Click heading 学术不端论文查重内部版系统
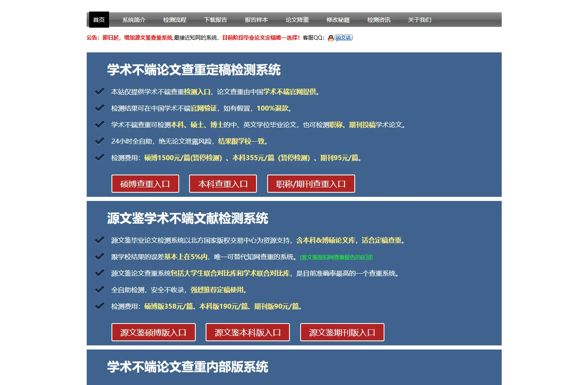Viewport: 588px width, 385px height. (187, 367)
